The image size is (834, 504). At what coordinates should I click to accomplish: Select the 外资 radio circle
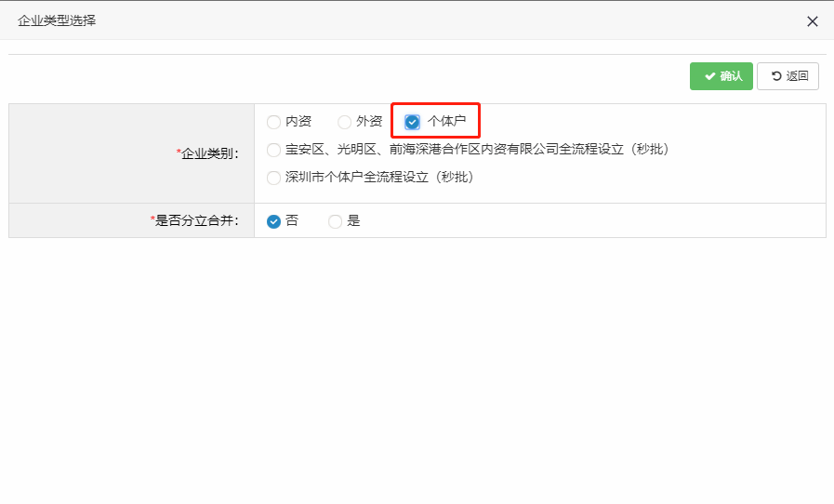coord(344,122)
